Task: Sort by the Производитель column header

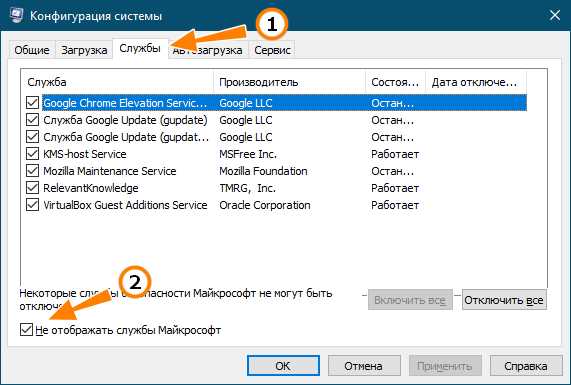Action: tap(290, 82)
